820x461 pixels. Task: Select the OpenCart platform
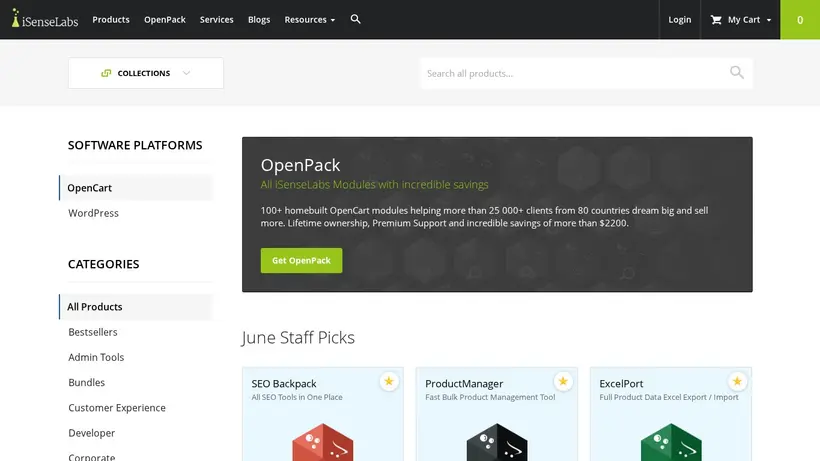136,188
